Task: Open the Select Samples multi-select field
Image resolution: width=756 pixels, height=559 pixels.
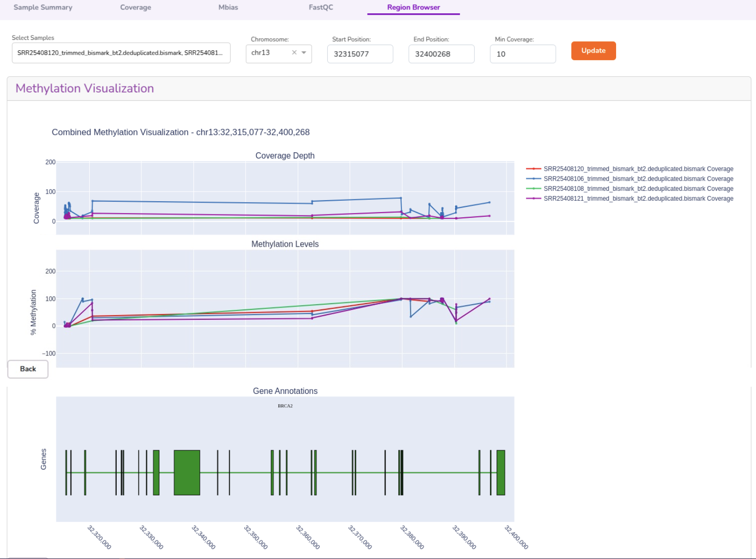Action: click(x=121, y=53)
